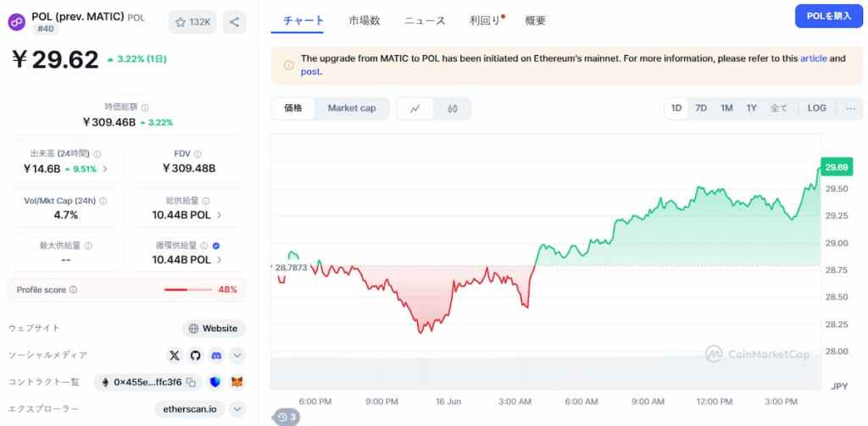Open the events badge with 3
This screenshot has width=868, height=426.
(287, 418)
